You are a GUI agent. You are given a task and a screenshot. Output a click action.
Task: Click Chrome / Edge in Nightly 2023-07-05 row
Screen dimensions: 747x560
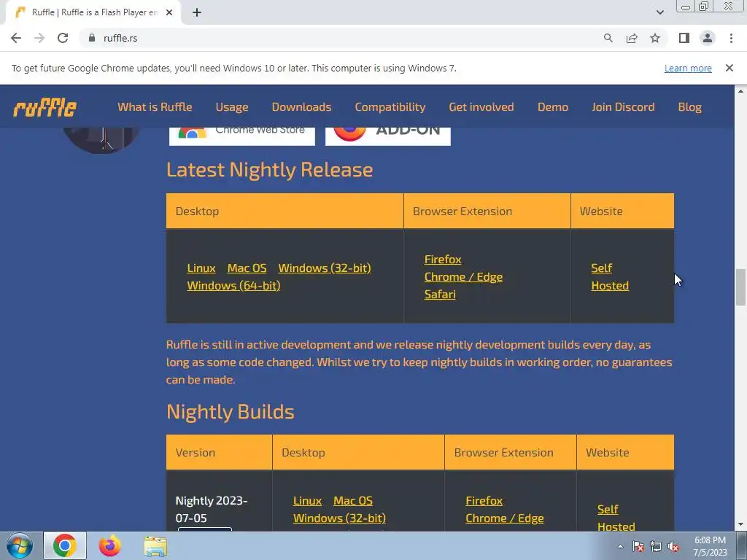click(x=505, y=518)
